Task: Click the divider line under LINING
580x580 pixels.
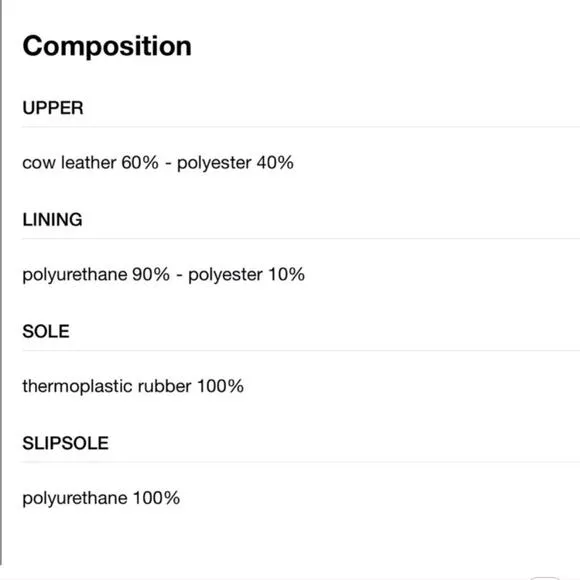Action: (x=301, y=239)
